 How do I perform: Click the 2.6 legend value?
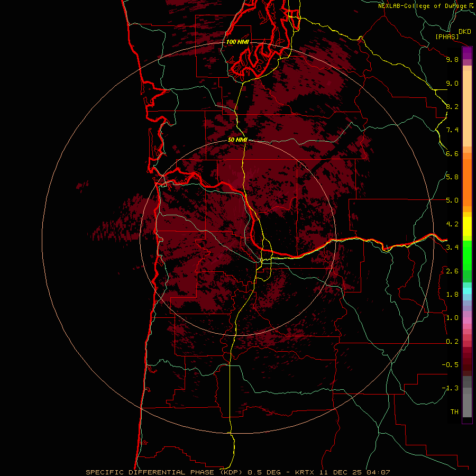pyautogui.click(x=452, y=271)
